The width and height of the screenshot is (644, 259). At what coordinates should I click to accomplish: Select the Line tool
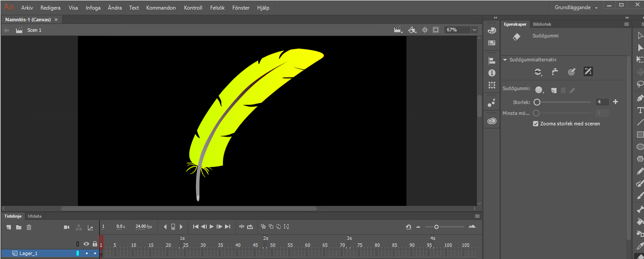point(640,123)
